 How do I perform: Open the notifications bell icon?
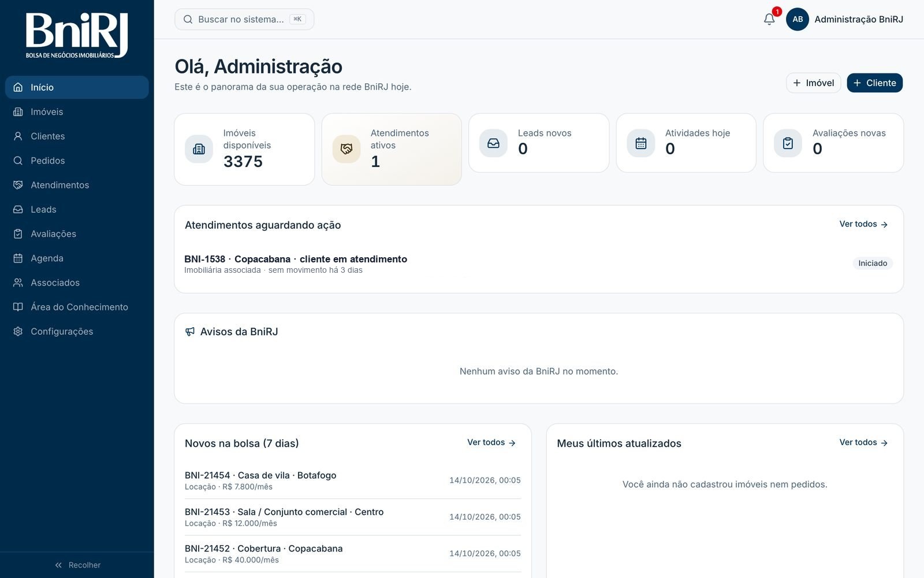pos(769,19)
